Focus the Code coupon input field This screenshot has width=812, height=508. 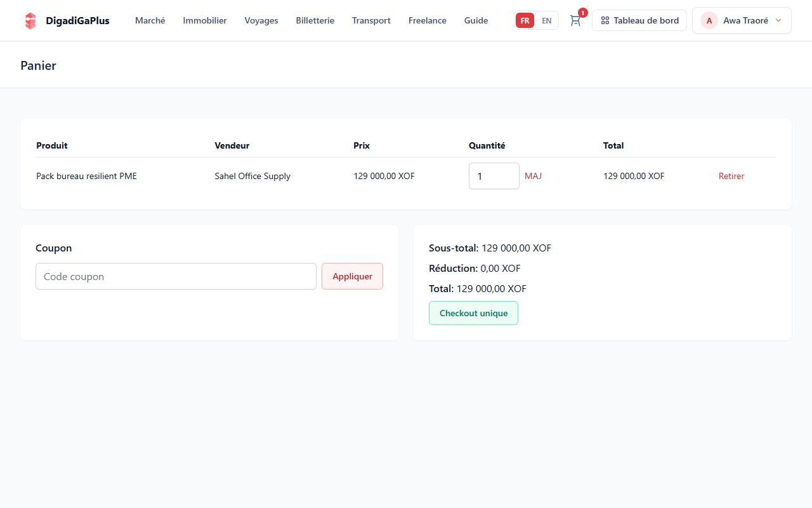(176, 276)
